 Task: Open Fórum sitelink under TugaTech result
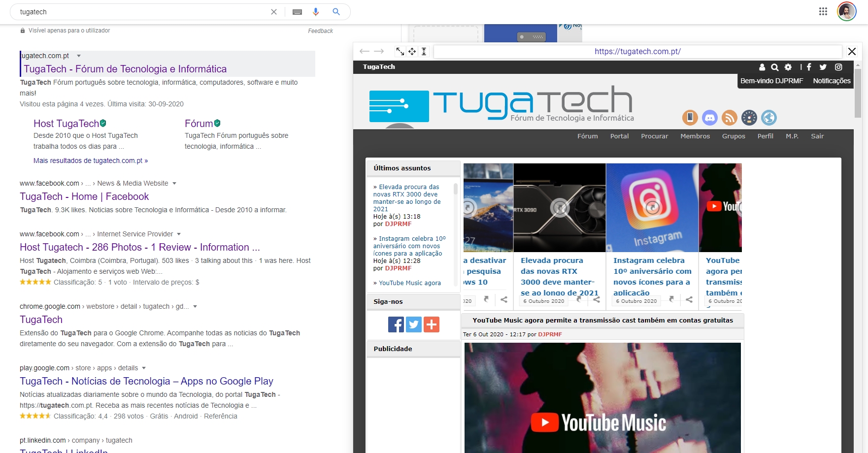pyautogui.click(x=199, y=124)
